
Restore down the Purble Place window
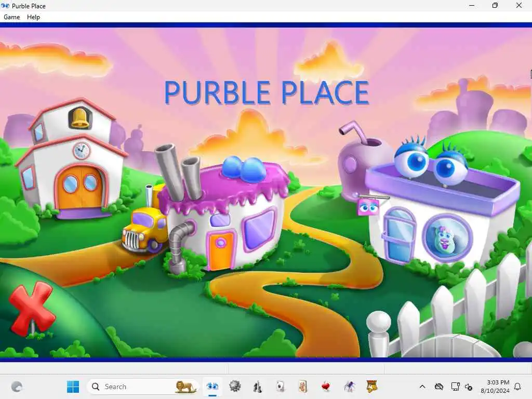495,5
